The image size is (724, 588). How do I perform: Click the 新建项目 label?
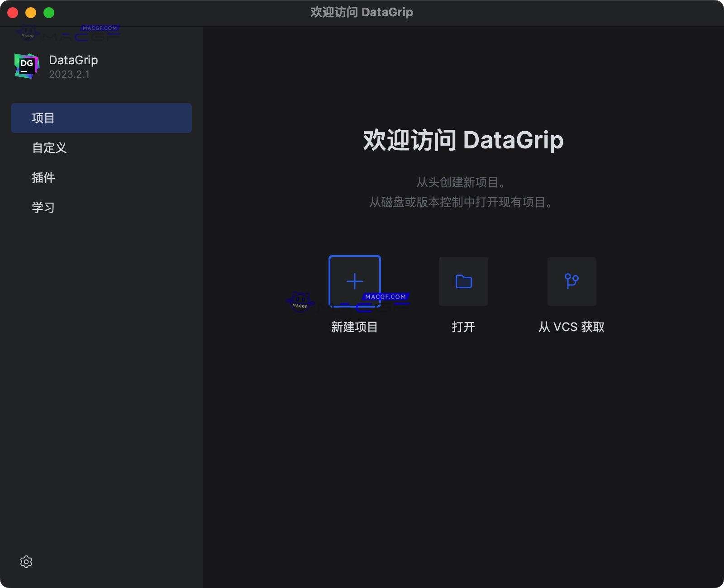point(354,327)
